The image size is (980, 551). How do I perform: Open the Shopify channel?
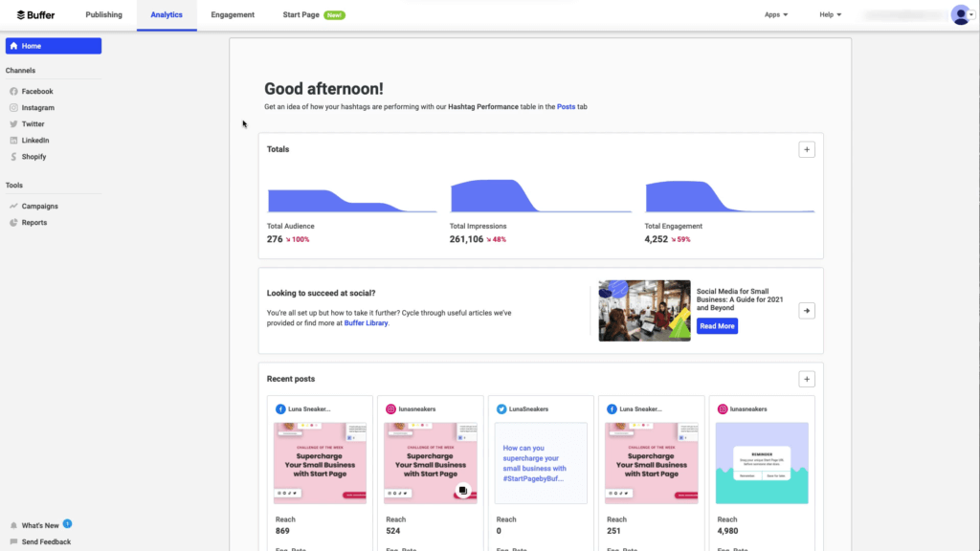tap(33, 156)
